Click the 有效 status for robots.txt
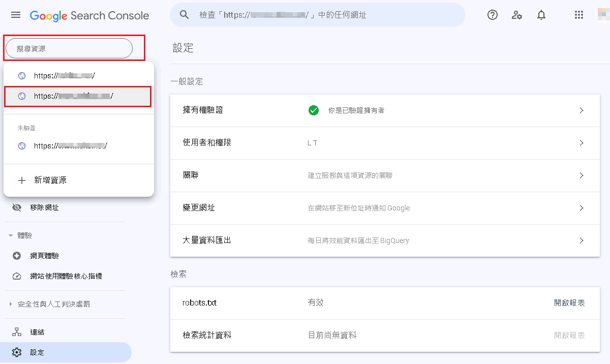The image size is (610, 364). click(316, 302)
